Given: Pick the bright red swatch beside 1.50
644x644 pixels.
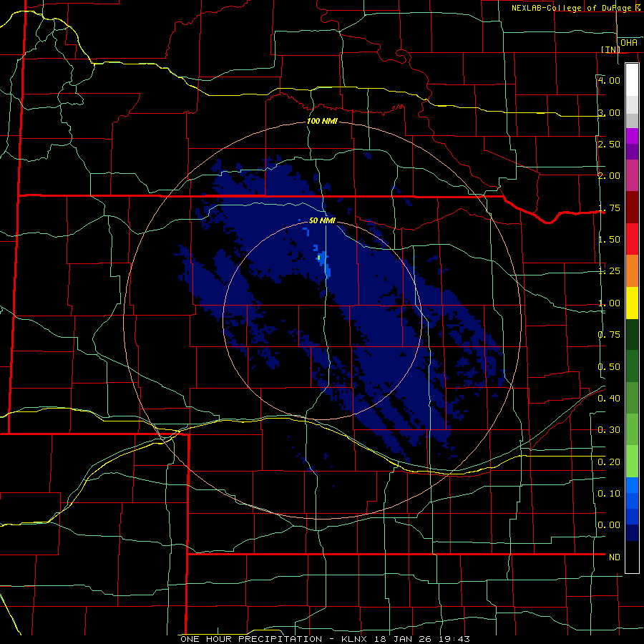Looking at the screenshot, I should click(632, 239).
